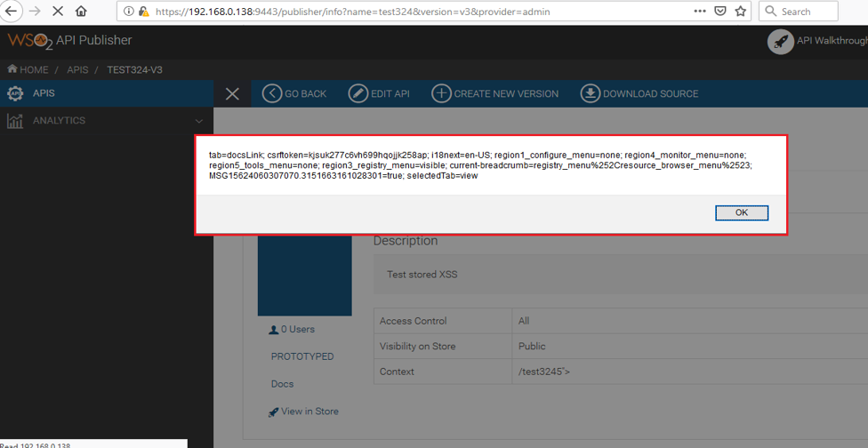
Task: Expand the Analytics chevron arrow
Action: click(199, 121)
